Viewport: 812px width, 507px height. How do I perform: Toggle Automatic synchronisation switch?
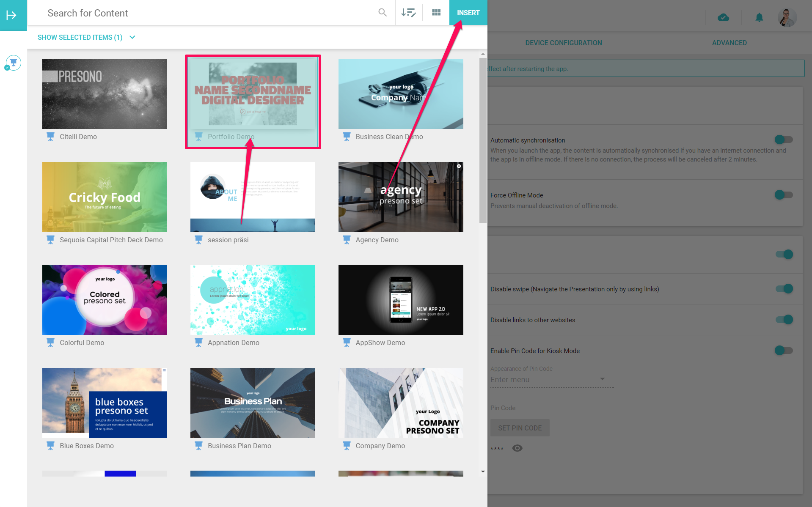tap(784, 140)
